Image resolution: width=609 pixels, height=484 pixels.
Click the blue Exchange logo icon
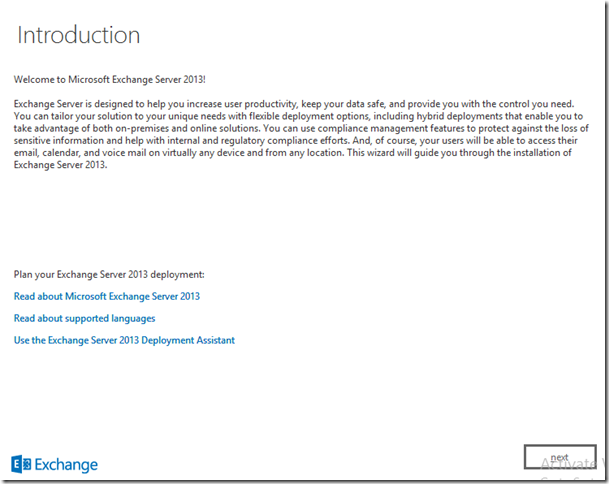(21, 464)
